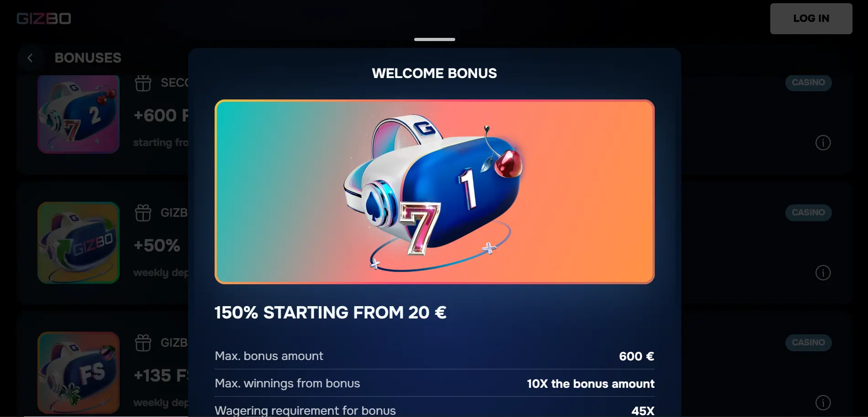Grab the modal drag handle bar
This screenshot has height=417, width=868.
pyautogui.click(x=434, y=40)
